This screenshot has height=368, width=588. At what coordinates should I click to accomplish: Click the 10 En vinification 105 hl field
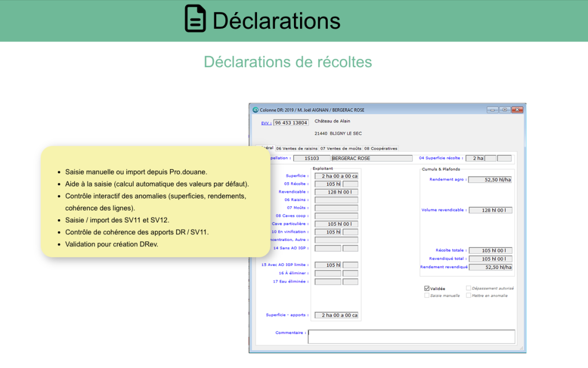(x=328, y=232)
